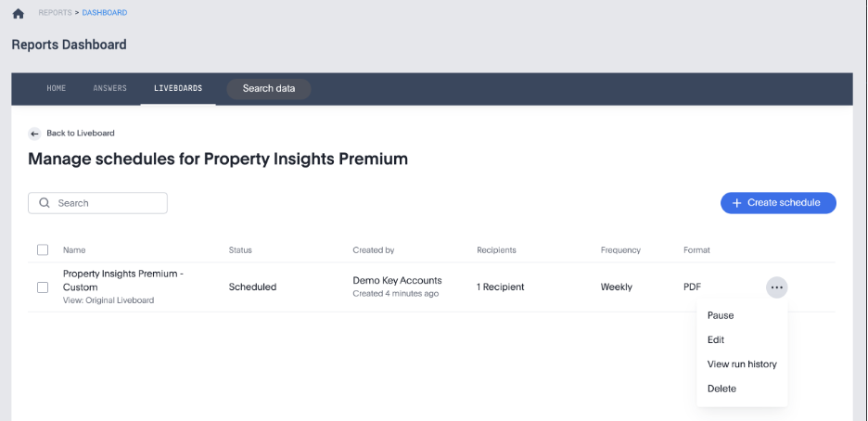Image resolution: width=868 pixels, height=421 pixels.
Task: Click the Search data button
Action: pos(269,89)
